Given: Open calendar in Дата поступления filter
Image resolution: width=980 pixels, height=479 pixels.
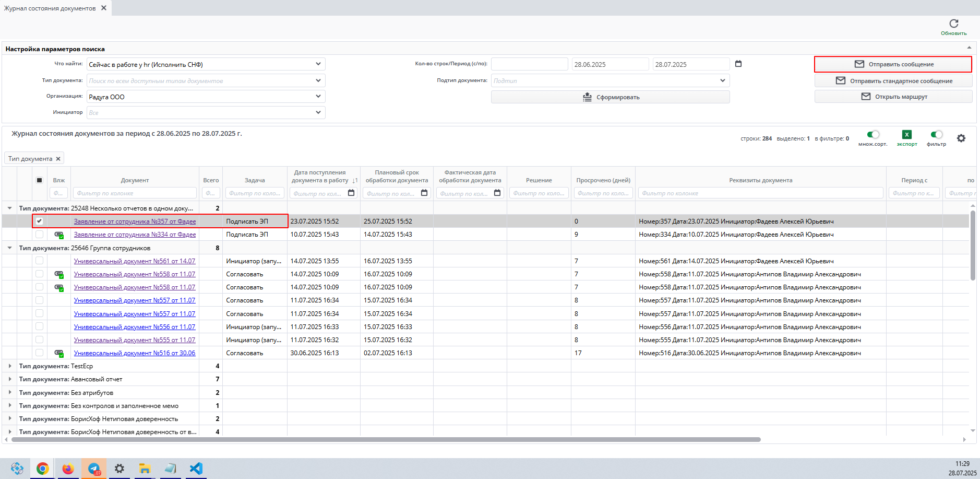Looking at the screenshot, I should click(351, 193).
